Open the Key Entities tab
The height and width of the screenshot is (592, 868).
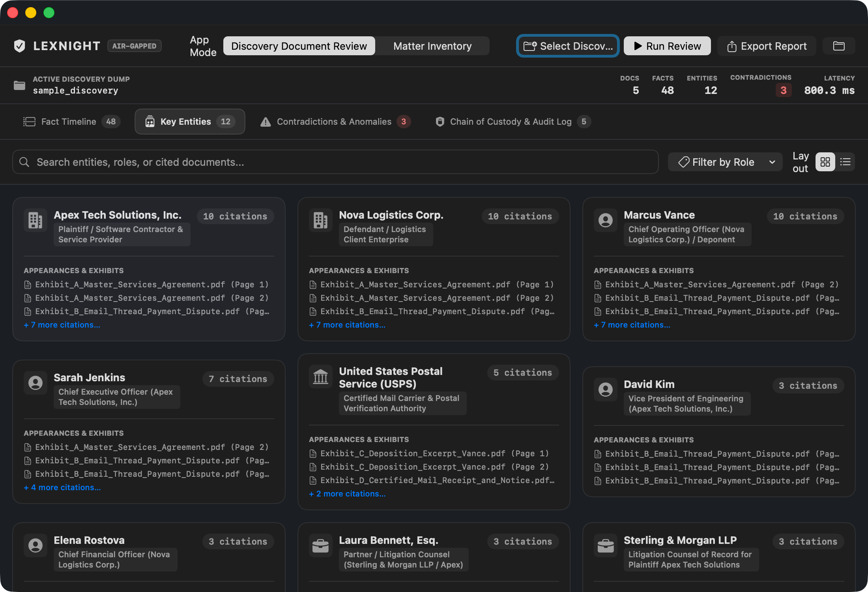click(190, 122)
